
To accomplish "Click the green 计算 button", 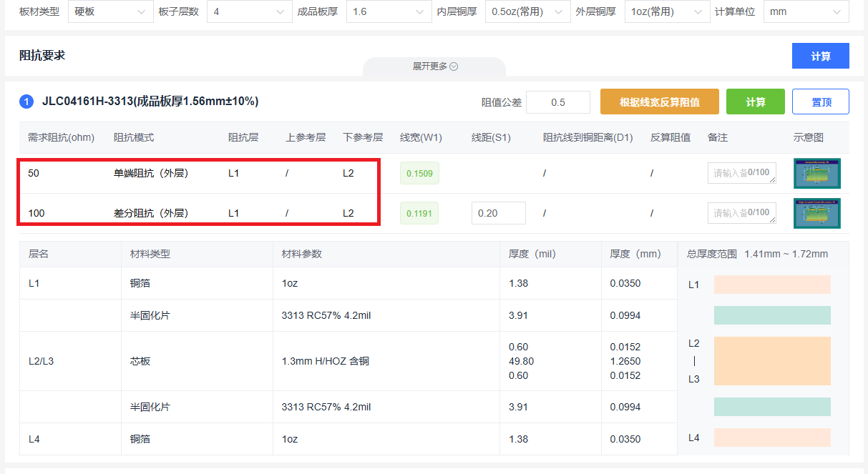I will point(755,102).
